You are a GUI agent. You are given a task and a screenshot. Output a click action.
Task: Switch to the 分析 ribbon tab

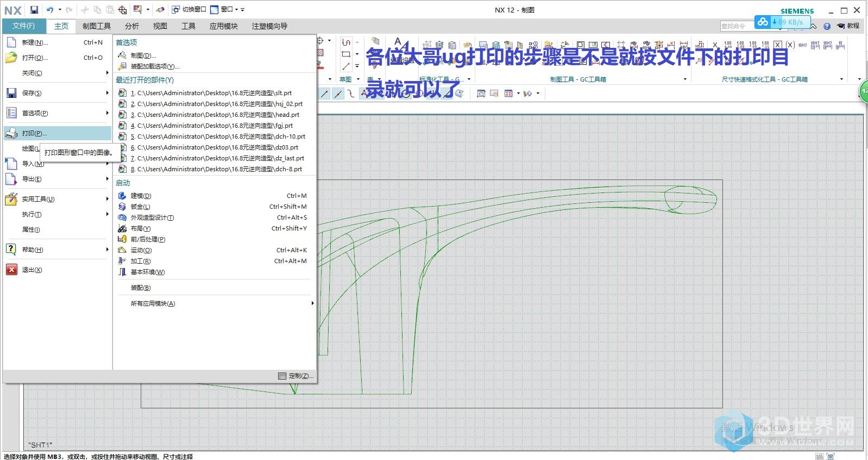[132, 26]
